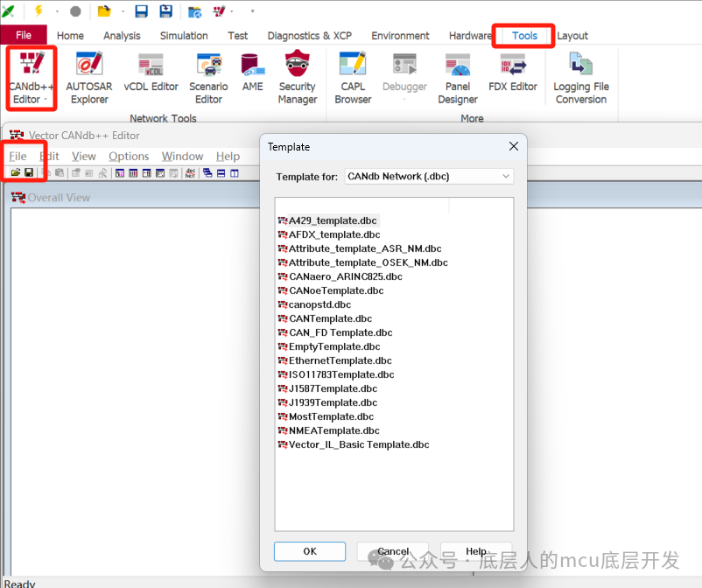Open the Panel Designer

458,77
